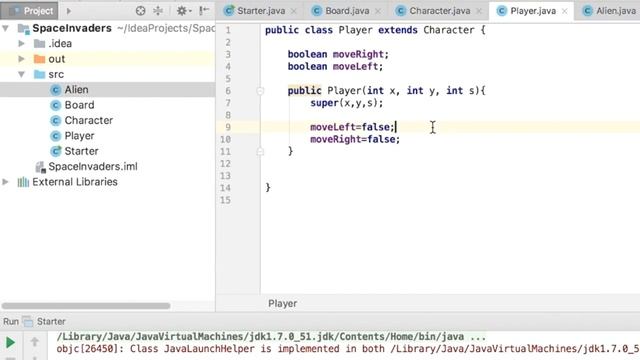640x360 pixels.
Task: Select the Board class in project tree
Action: pos(79,105)
